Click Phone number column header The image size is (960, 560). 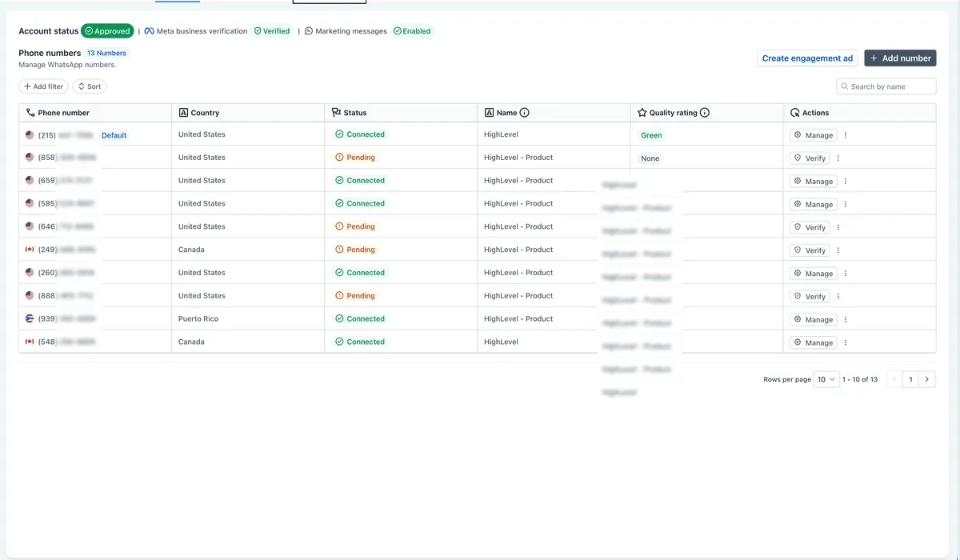(95, 113)
